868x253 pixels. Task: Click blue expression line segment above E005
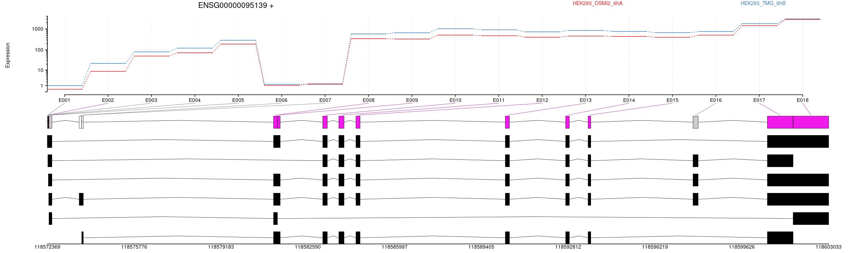[x=238, y=40]
